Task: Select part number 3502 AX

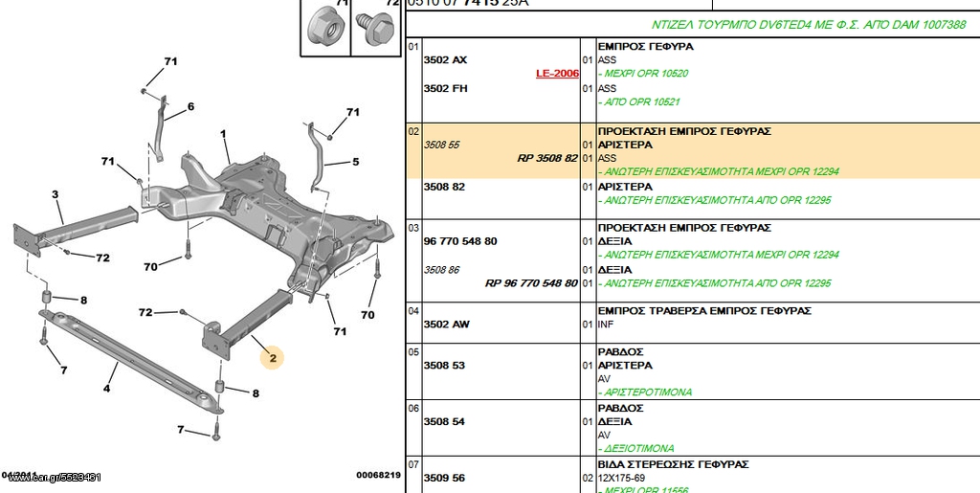Action: point(445,60)
